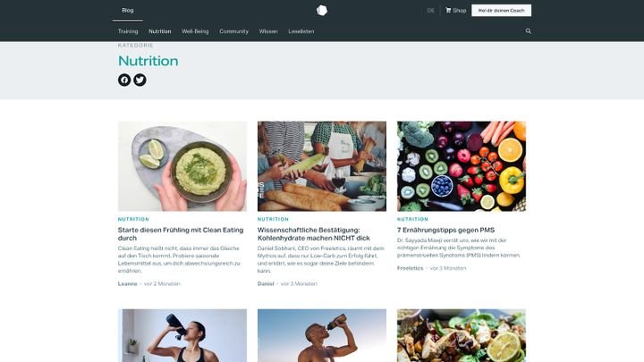Viewport: 644px width, 362px height.
Task: Share category via Twitter icon
Action: tap(140, 80)
